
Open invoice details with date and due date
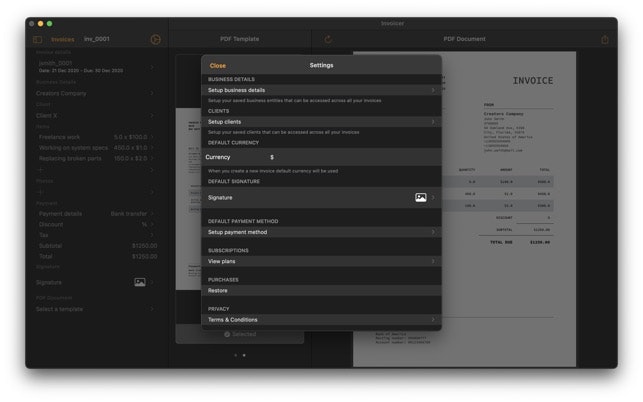click(95, 67)
